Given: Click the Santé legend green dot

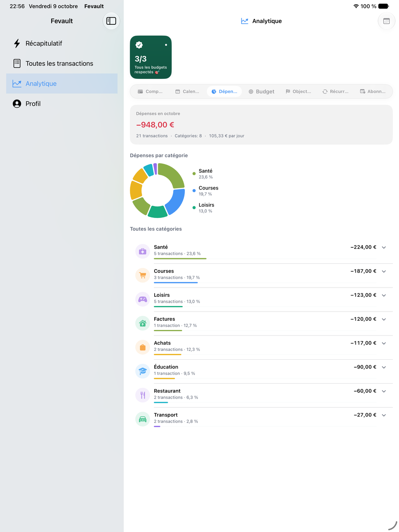Looking at the screenshot, I should 194,174.
